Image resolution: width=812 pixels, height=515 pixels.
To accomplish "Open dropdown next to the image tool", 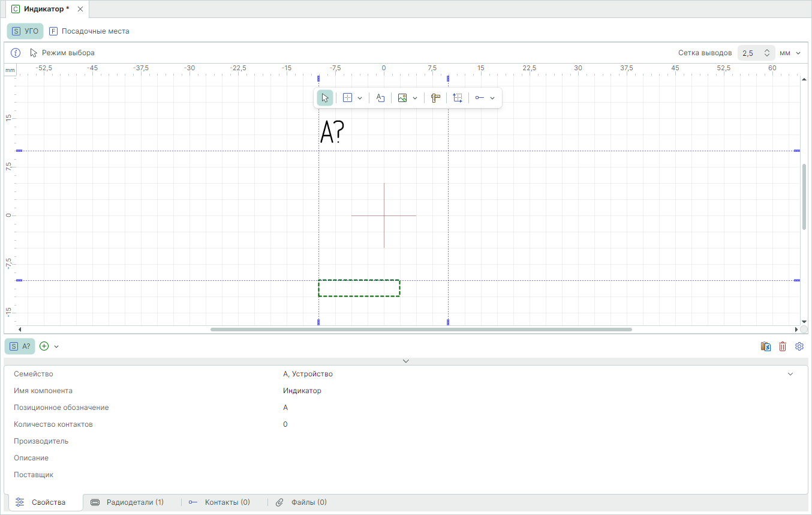I will 415,98.
